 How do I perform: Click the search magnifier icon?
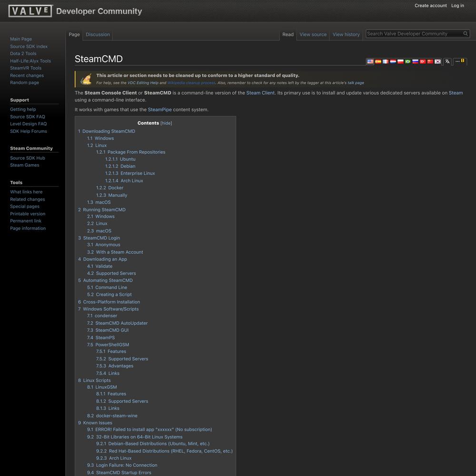(466, 34)
